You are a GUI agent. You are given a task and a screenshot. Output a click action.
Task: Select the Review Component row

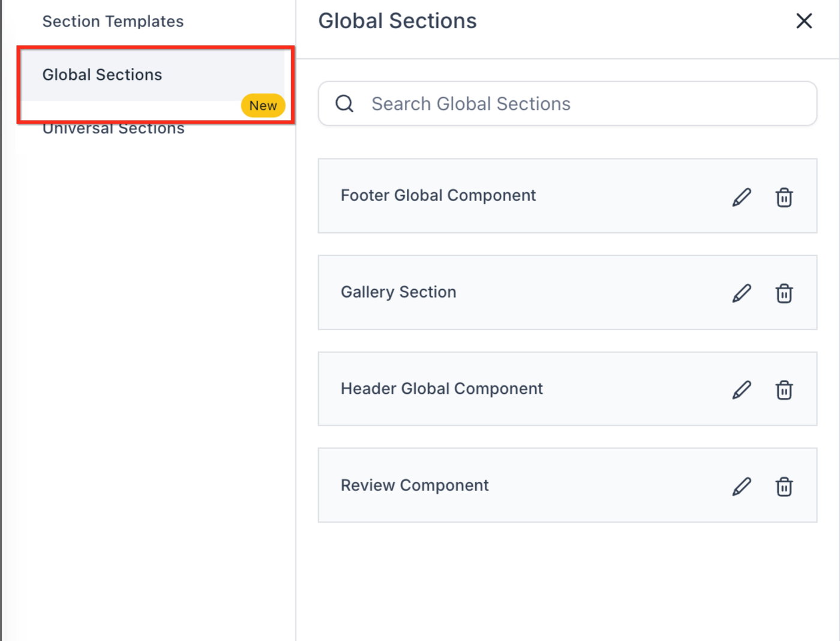(x=415, y=486)
